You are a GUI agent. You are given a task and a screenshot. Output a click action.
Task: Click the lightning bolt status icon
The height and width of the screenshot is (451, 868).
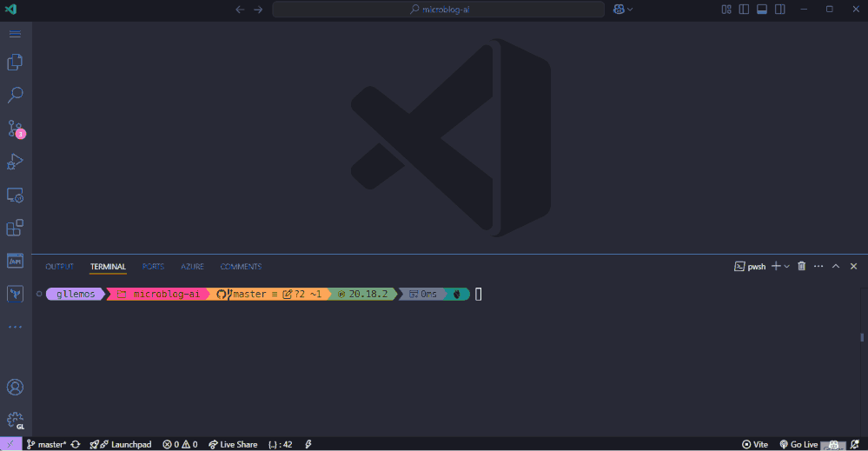308,444
